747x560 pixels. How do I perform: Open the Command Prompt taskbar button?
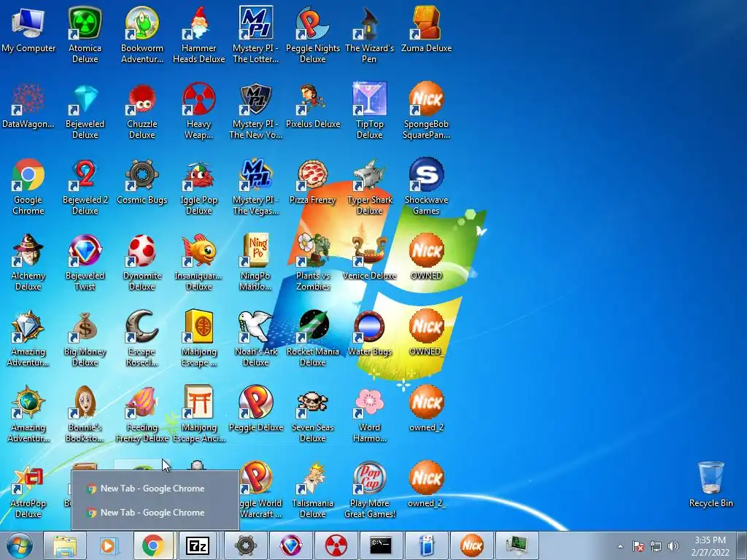tap(381, 545)
